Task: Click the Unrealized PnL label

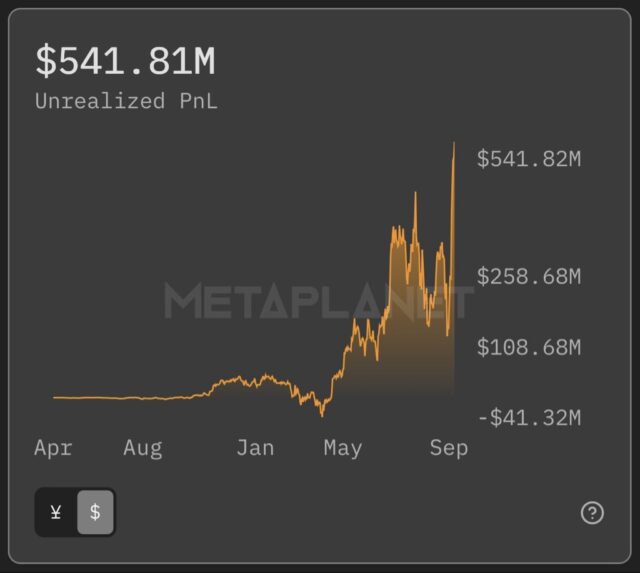Action: pyautogui.click(x=126, y=101)
